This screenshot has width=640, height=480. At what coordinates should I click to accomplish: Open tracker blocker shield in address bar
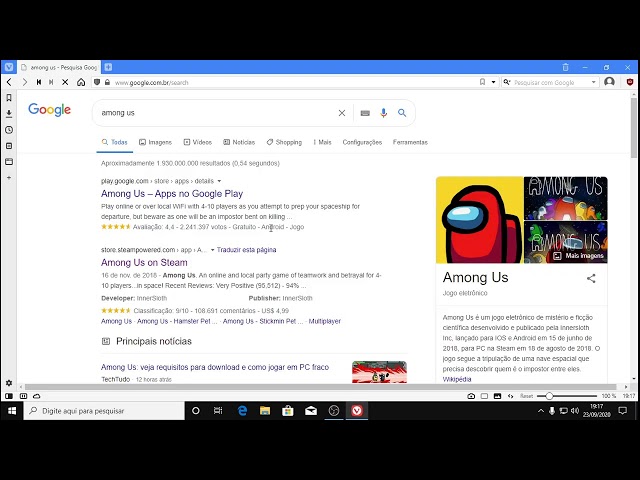pyautogui.click(x=97, y=82)
